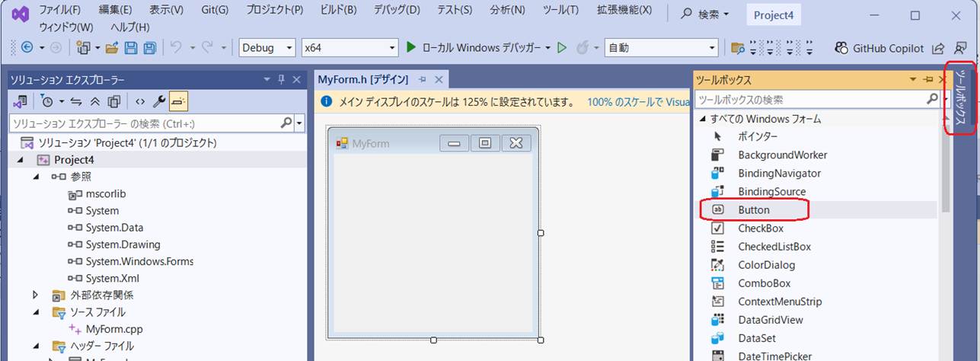Start the ローカル Windows デバッガー green play button
This screenshot has height=361, width=980.
click(x=410, y=47)
